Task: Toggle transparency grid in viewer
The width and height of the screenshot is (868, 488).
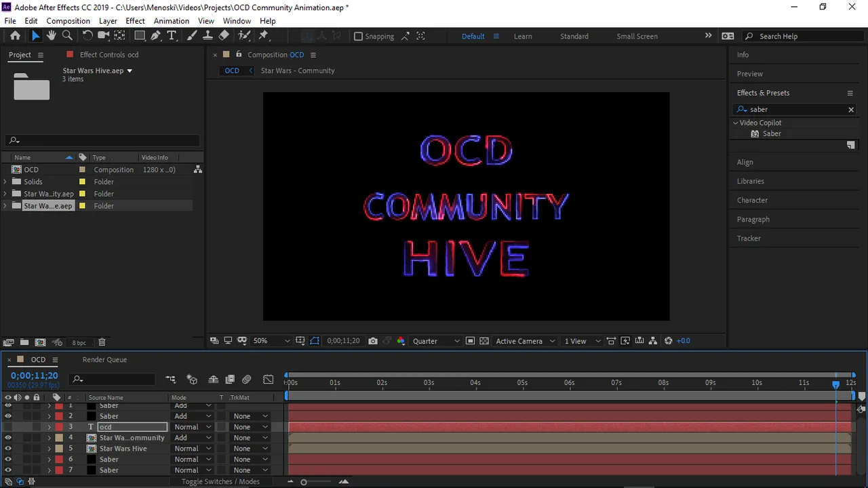Action: pyautogui.click(x=484, y=341)
